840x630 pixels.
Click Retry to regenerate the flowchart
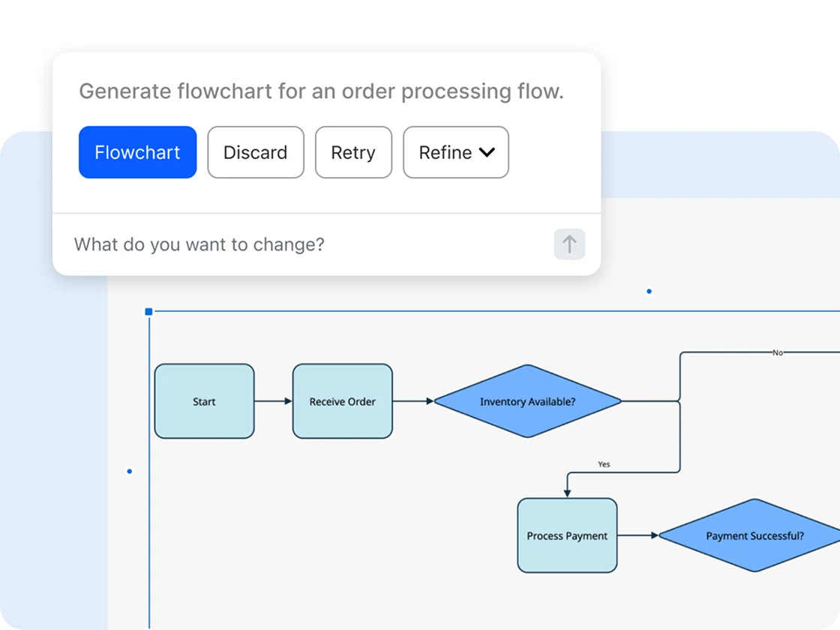(353, 152)
